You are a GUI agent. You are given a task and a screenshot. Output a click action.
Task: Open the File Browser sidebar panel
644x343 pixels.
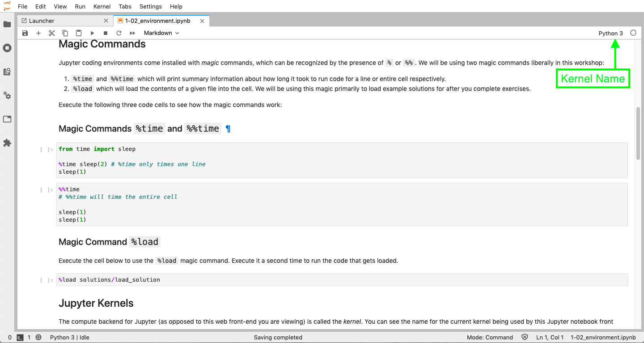click(7, 24)
